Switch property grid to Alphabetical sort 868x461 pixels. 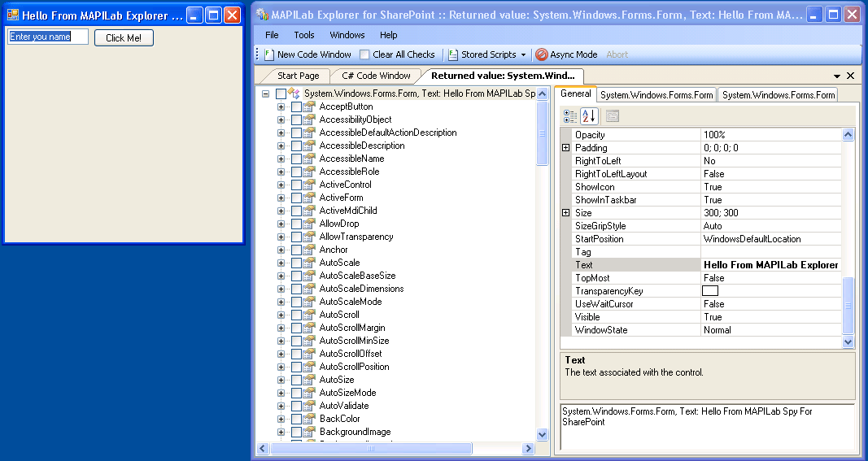589,115
